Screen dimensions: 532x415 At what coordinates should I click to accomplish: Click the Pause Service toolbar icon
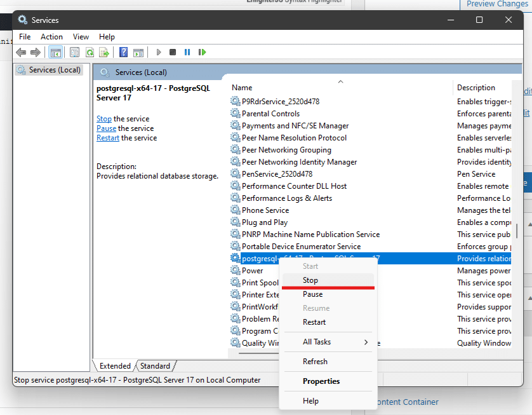(x=187, y=52)
